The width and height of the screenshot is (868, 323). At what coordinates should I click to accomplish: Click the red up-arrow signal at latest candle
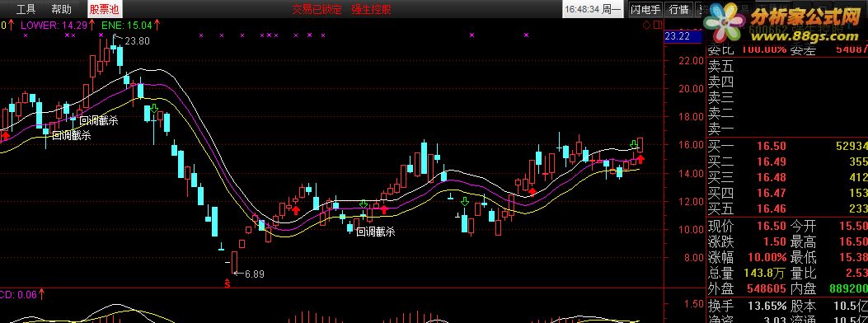640,160
